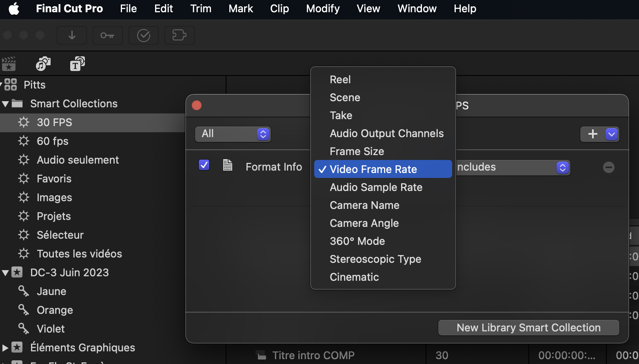This screenshot has width=639, height=364.
Task: Uncheck the Format Info checkbox
Action: 204,165
